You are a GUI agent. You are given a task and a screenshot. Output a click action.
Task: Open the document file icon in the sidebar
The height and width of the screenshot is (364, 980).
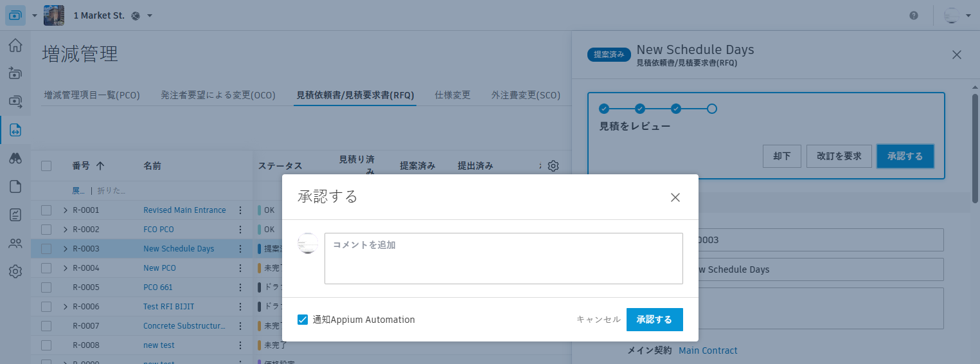coord(15,187)
